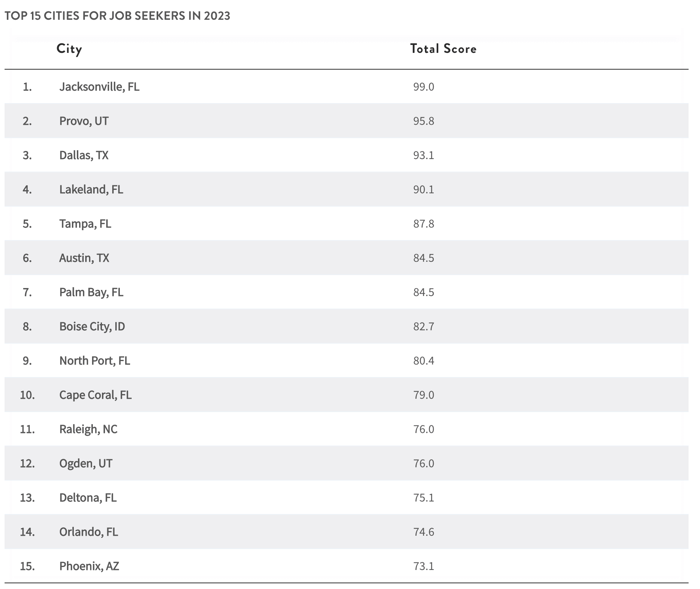This screenshot has width=700, height=589.
Task: Click Dallas, TX in the list
Action: tap(84, 155)
